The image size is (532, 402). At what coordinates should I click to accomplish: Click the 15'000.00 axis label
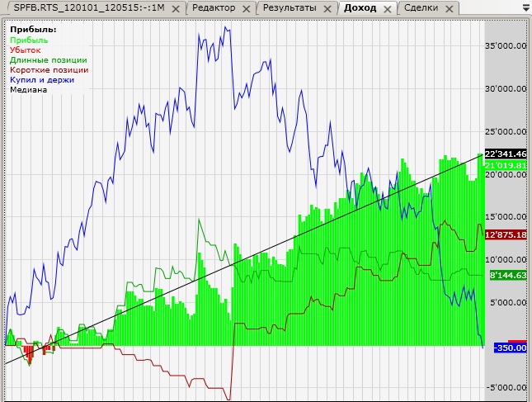(506, 216)
